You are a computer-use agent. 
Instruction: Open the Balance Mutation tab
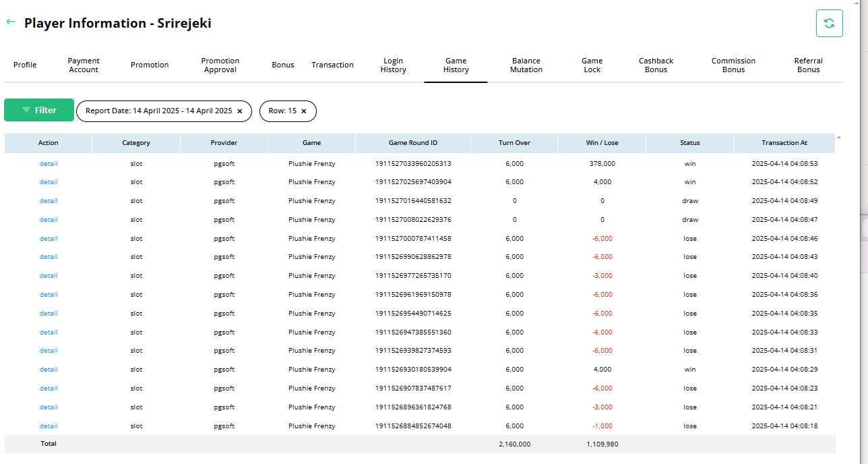click(x=526, y=65)
